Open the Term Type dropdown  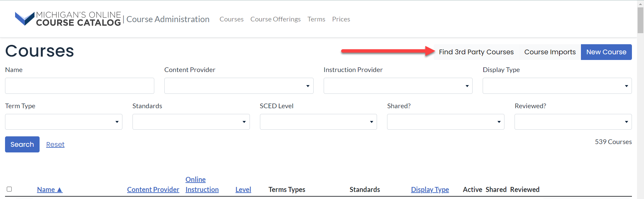[64, 122]
